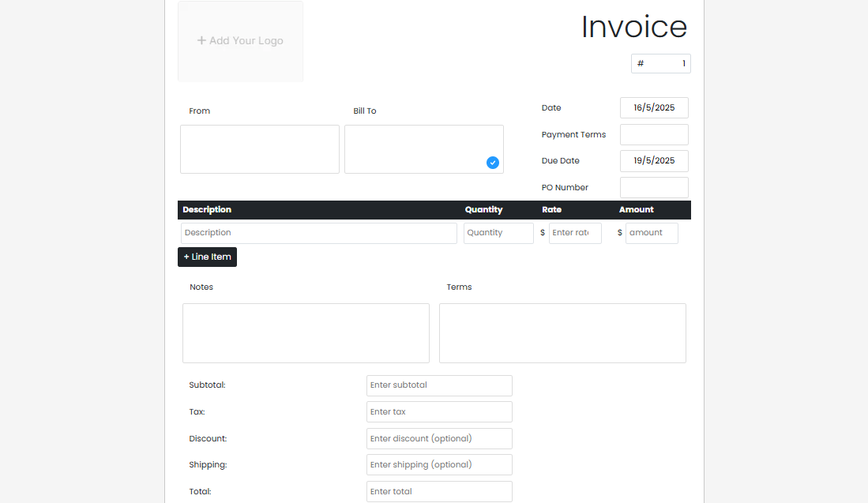Screen dimensions: 868x503
Task: Click the line item Description field
Action: pos(319,233)
